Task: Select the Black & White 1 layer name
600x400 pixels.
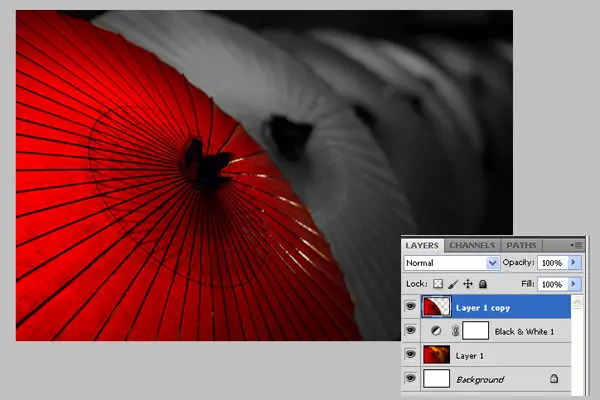Action: point(524,331)
